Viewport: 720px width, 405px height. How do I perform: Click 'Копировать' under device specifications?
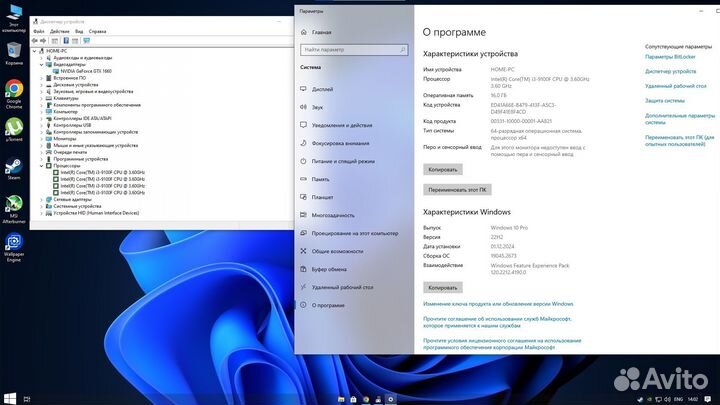point(443,170)
